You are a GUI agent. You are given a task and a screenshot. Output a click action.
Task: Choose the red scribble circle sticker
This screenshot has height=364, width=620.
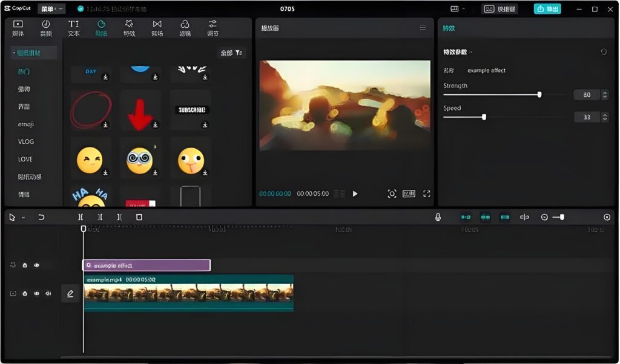91,110
